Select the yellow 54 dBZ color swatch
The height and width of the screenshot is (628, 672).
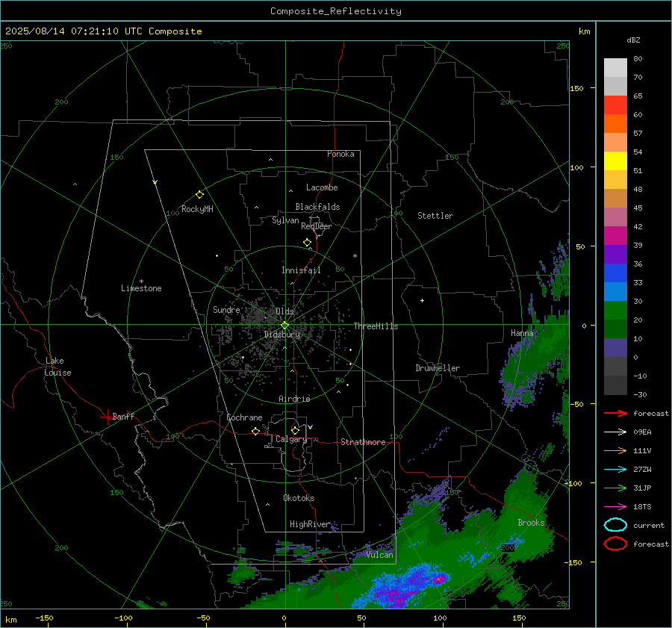(615, 161)
